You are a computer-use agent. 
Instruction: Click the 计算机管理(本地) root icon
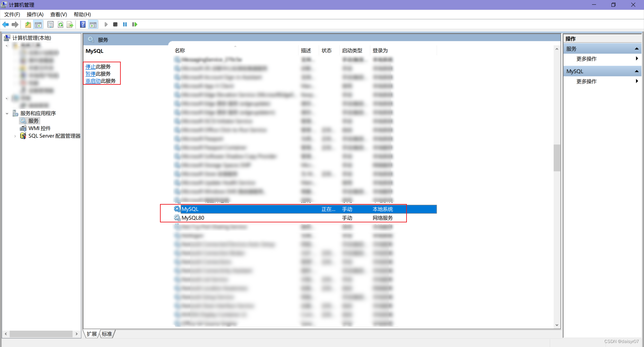click(x=7, y=38)
